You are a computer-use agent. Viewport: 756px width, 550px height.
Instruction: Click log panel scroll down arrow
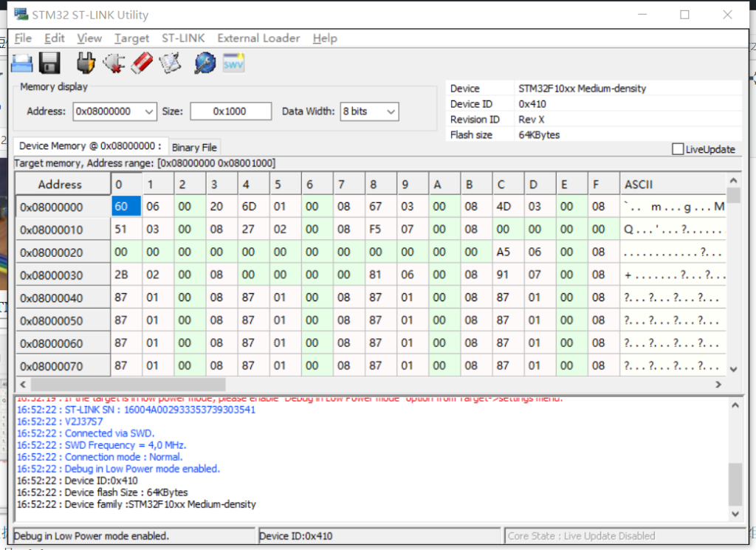735,514
